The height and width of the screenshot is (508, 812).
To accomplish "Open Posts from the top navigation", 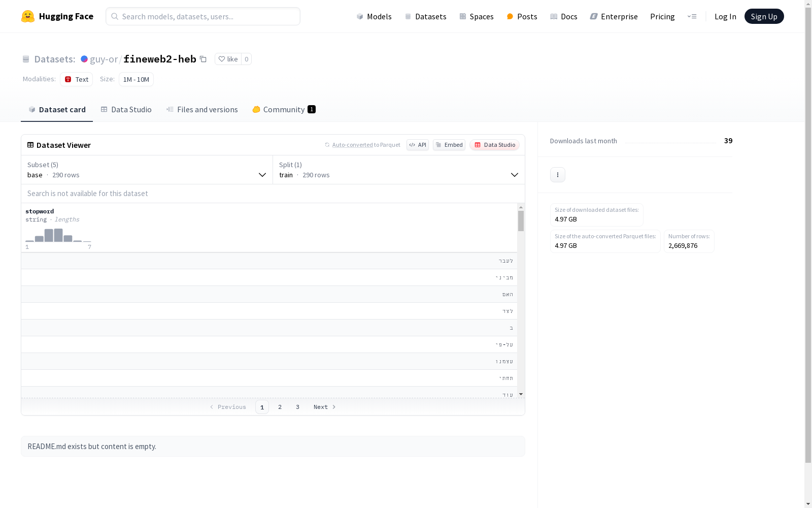I will pyautogui.click(x=522, y=16).
